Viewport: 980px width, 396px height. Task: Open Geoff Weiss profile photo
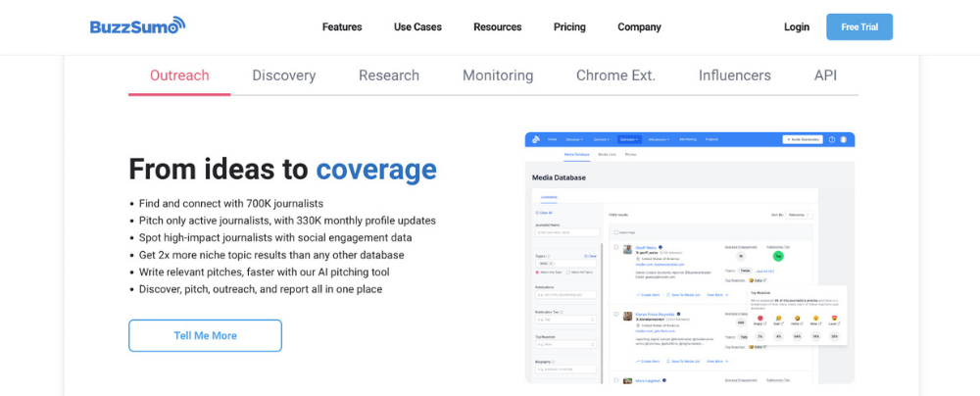click(x=627, y=250)
